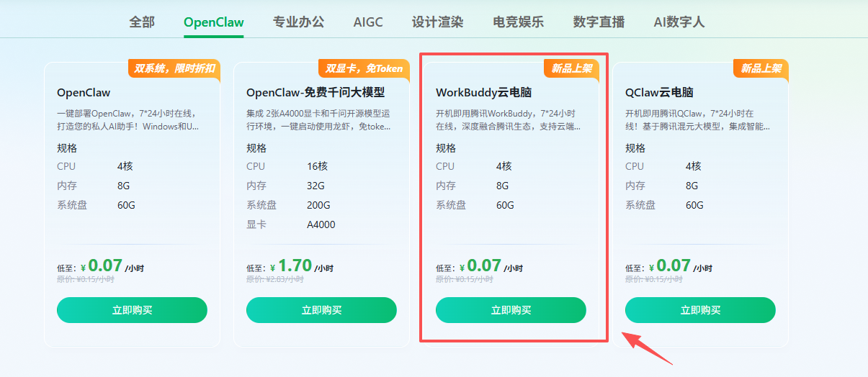This screenshot has width=868, height=377.
Task: Switch to the 设计渲染 tab
Action: (437, 22)
